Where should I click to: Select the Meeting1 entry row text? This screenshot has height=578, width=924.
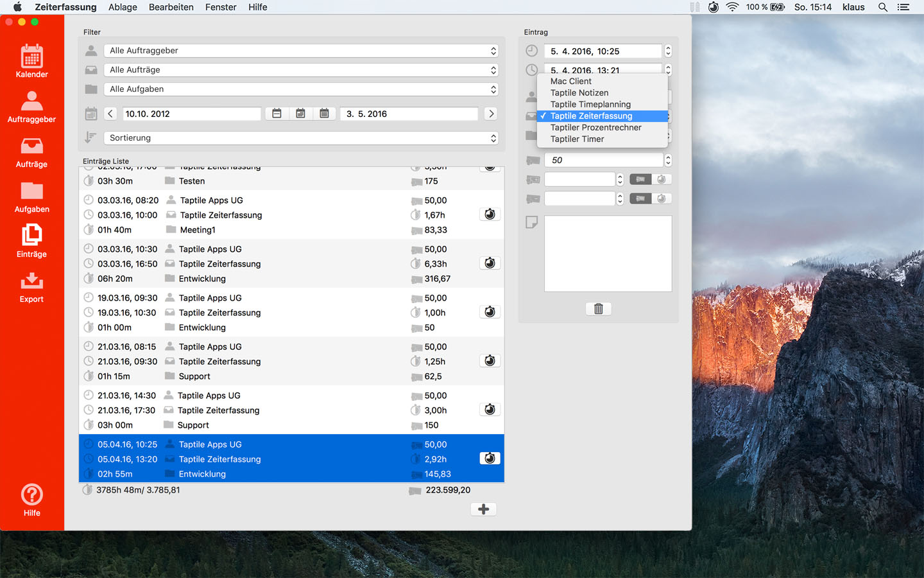(x=198, y=230)
